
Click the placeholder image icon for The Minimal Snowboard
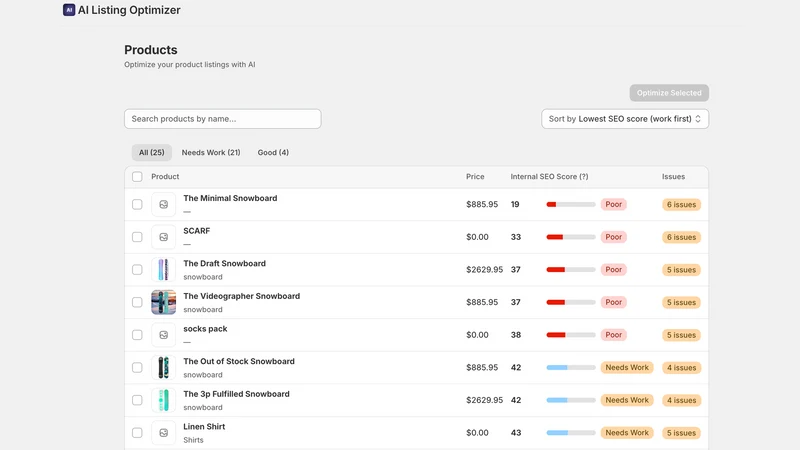pyautogui.click(x=163, y=205)
